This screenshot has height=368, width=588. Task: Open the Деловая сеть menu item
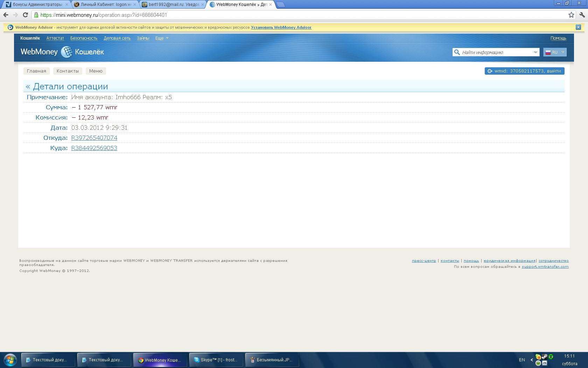coord(117,38)
